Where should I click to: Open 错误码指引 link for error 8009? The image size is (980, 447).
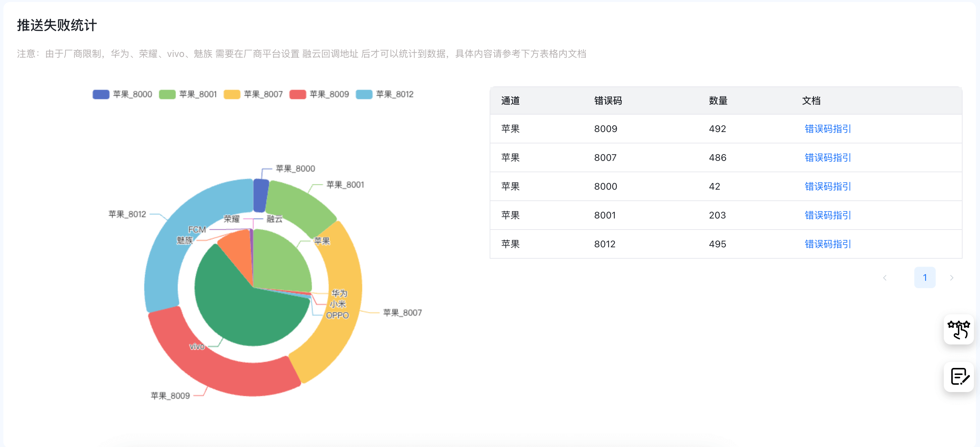tap(827, 129)
